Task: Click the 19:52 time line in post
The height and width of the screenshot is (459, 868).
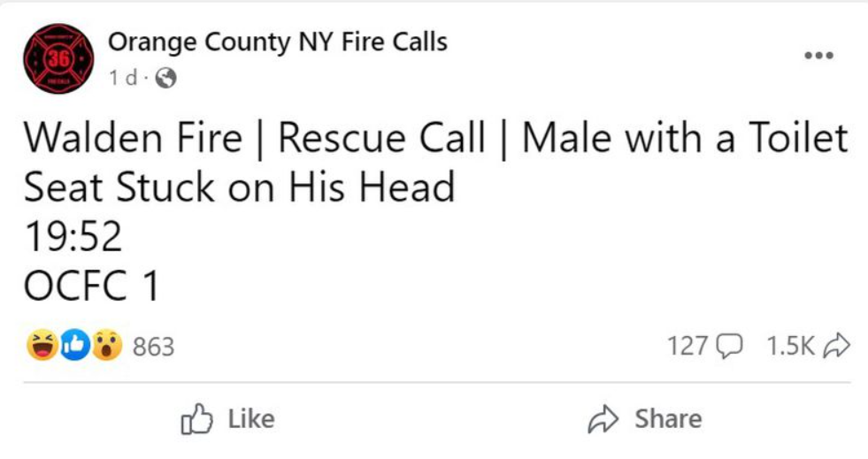Action: tap(73, 237)
